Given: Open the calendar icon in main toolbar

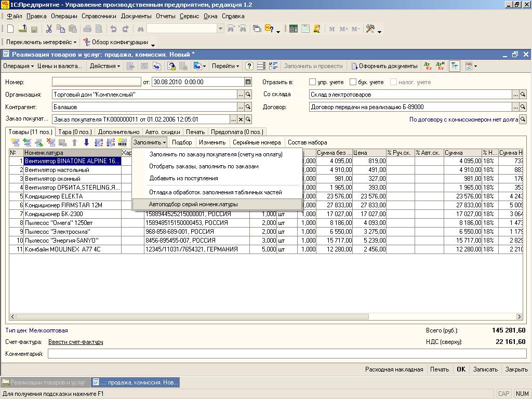Looking at the screenshot, I should [305, 29].
